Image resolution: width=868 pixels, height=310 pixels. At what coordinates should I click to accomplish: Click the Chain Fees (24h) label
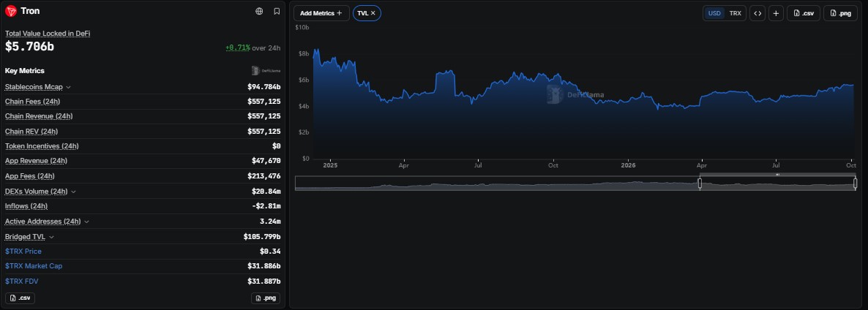pos(33,102)
